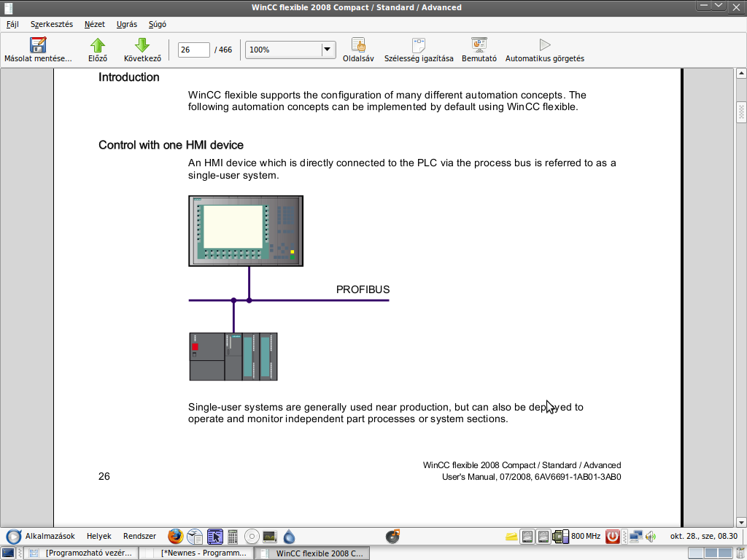Open the Alkalmazások applications menu
This screenshot has height=560, width=747.
coord(41,536)
